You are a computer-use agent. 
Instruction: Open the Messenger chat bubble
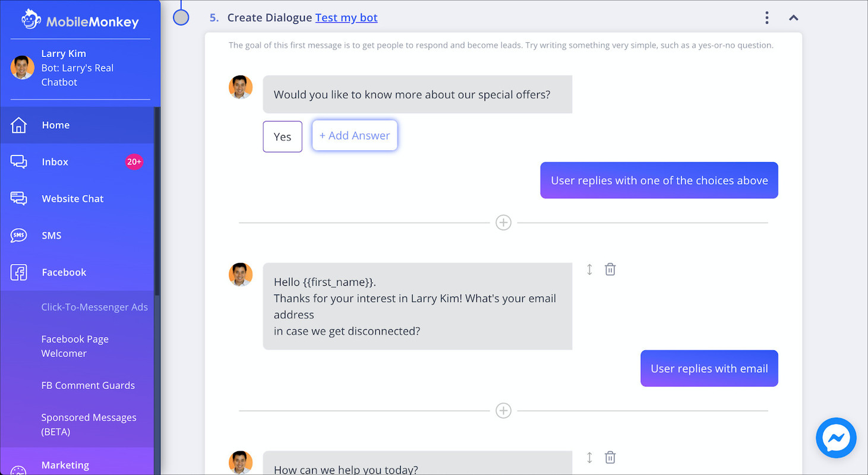836,438
